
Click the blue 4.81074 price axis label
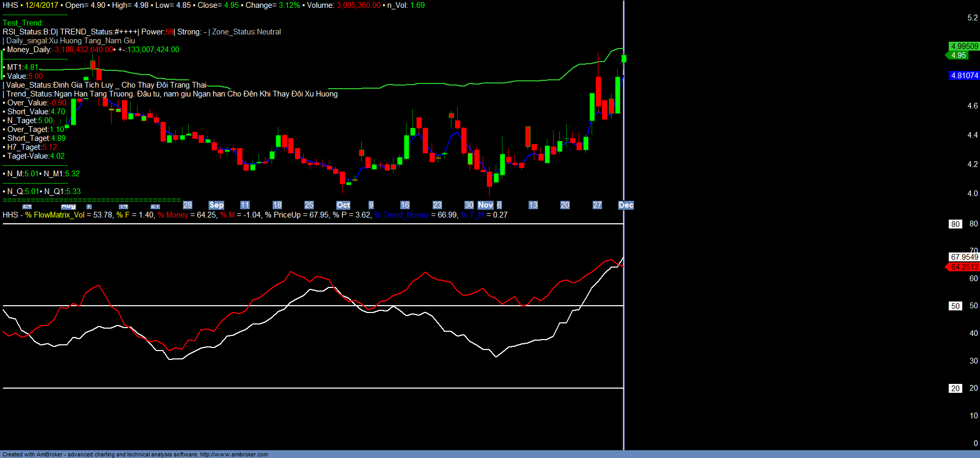(964, 76)
